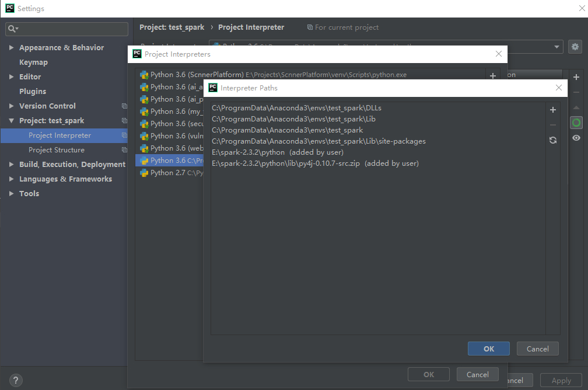
Task: Select the Python 2.7 interpreter row
Action: coord(170,173)
